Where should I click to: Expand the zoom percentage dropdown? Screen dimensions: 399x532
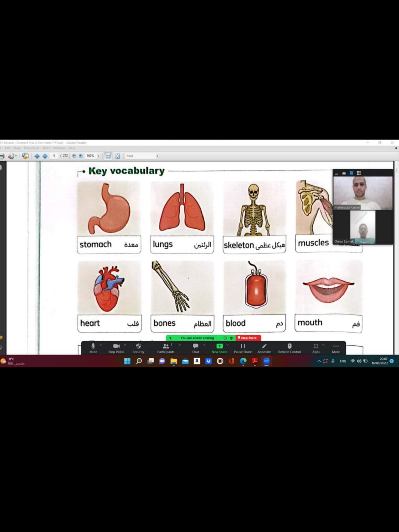(x=98, y=156)
